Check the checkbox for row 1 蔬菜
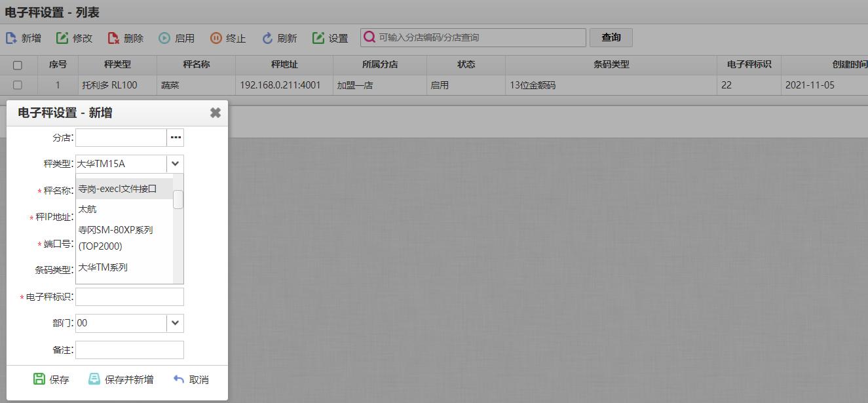Screen dimensions: 868x403 point(18,85)
